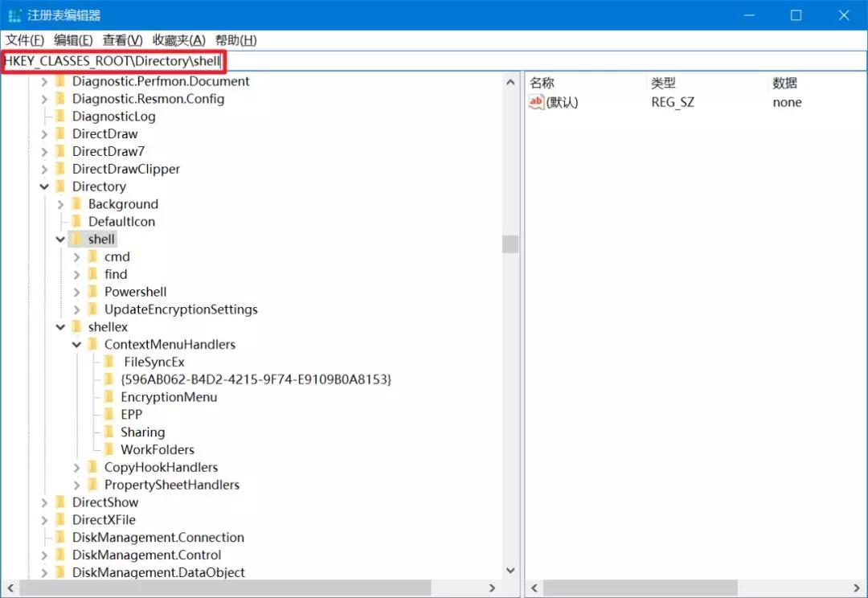
Task: Click folder icon next to WorkFolders
Action: 108,449
